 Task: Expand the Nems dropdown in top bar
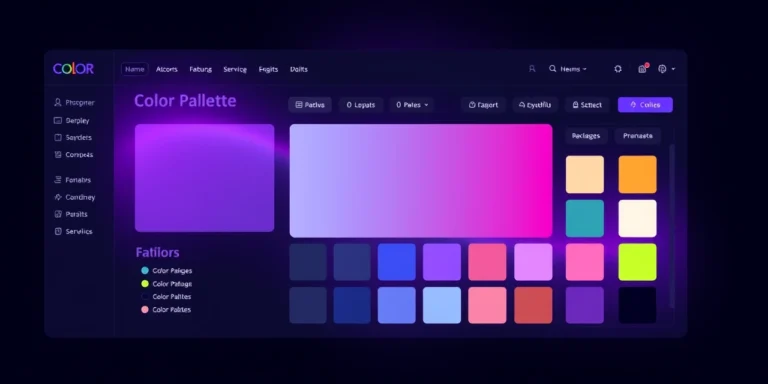[x=573, y=69]
